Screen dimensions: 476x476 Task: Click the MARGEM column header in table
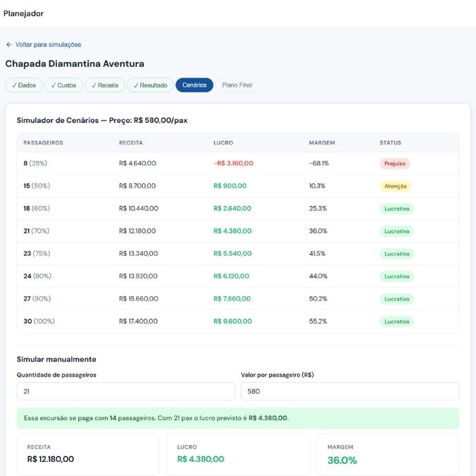[322, 142]
